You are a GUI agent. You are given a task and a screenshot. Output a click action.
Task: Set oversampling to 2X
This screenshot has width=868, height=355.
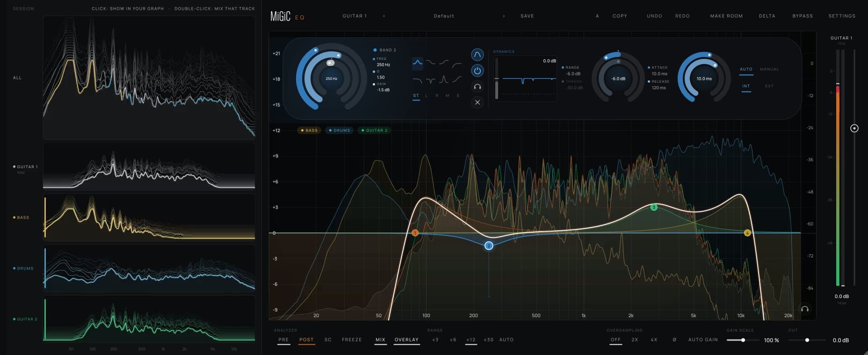pos(635,340)
